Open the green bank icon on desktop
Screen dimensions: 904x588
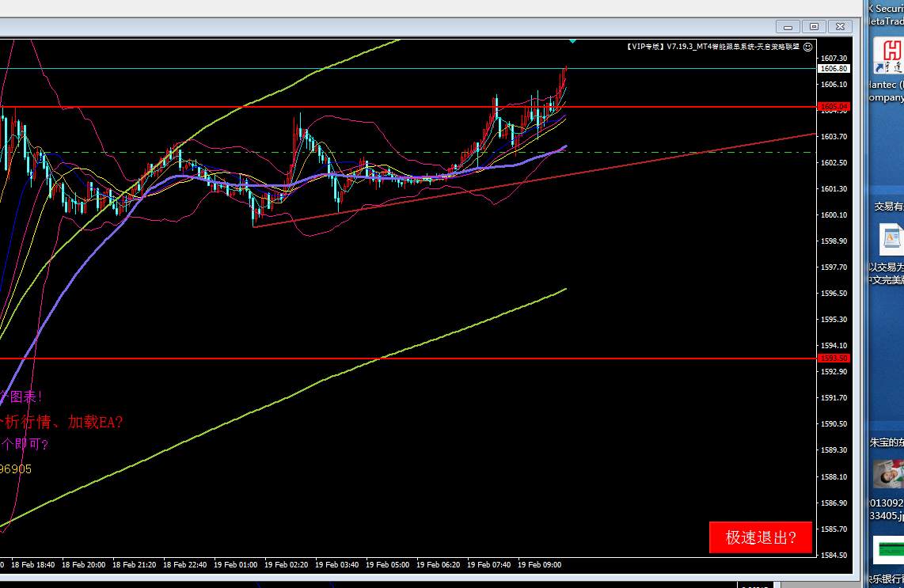888,549
